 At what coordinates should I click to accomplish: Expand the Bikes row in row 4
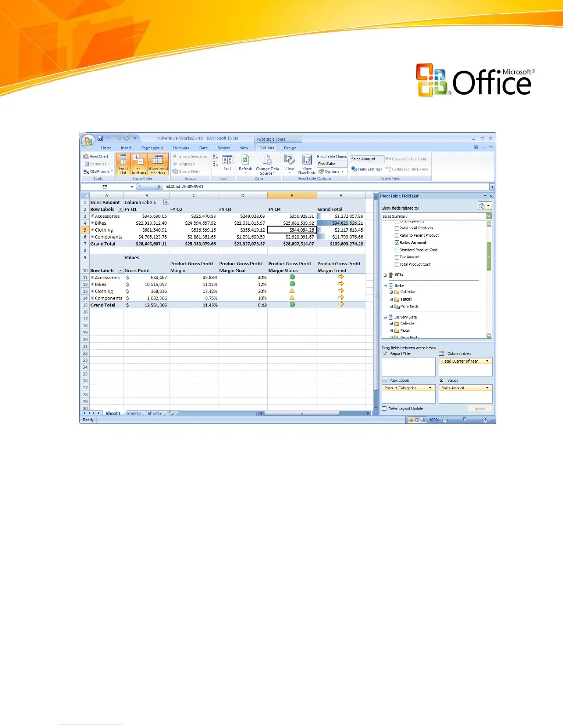coord(92,223)
